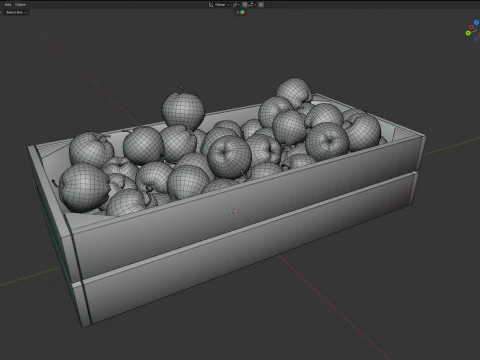The image size is (480, 360).
Task: Toggle the snapping magnet button
Action: (x=245, y=5)
